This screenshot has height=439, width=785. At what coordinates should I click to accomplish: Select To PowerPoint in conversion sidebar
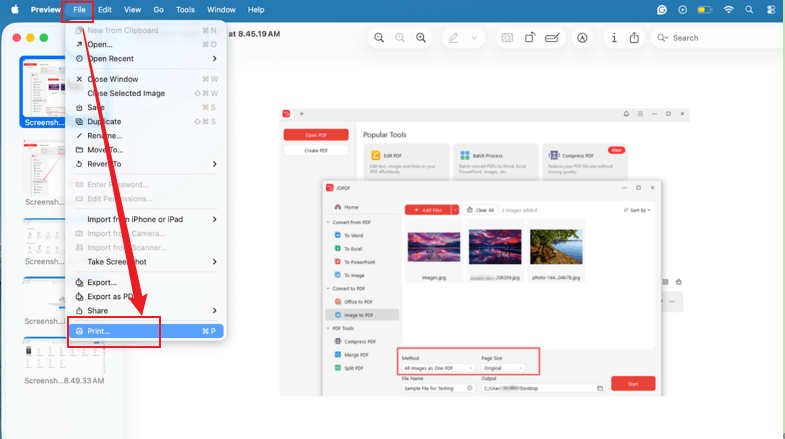pyautogui.click(x=361, y=262)
